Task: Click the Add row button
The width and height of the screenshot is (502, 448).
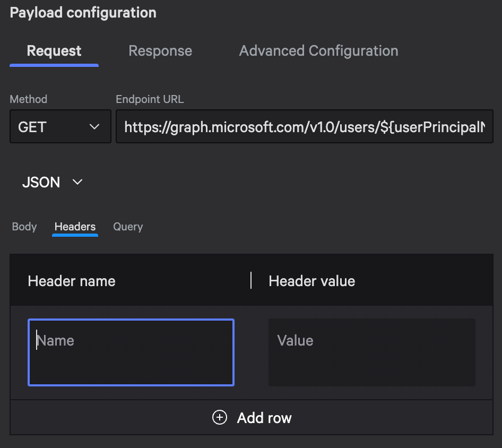Action: point(251,418)
